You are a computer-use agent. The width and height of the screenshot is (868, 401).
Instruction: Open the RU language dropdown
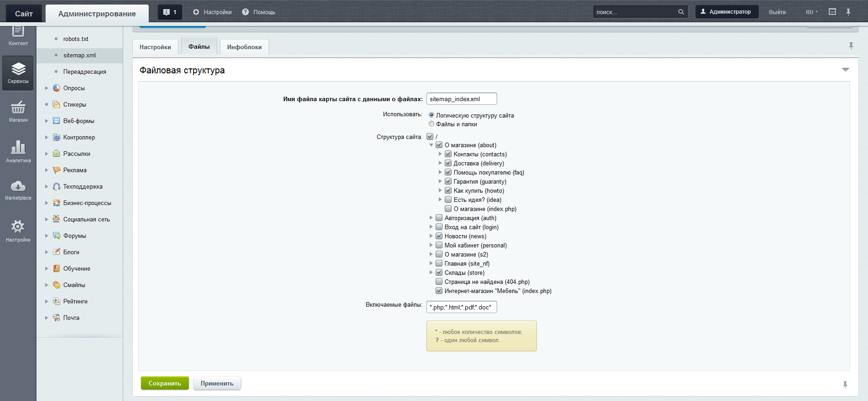coord(812,12)
